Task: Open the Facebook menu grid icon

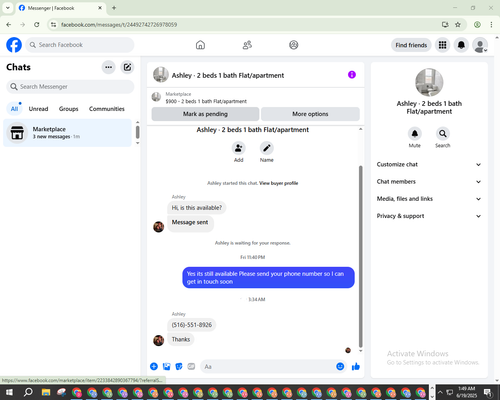Action: pos(442,45)
